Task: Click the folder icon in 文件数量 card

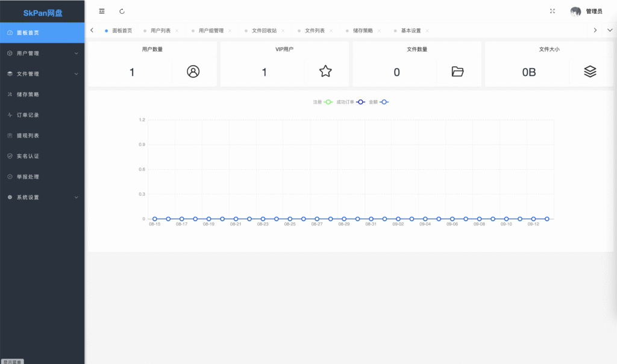Action: click(458, 72)
